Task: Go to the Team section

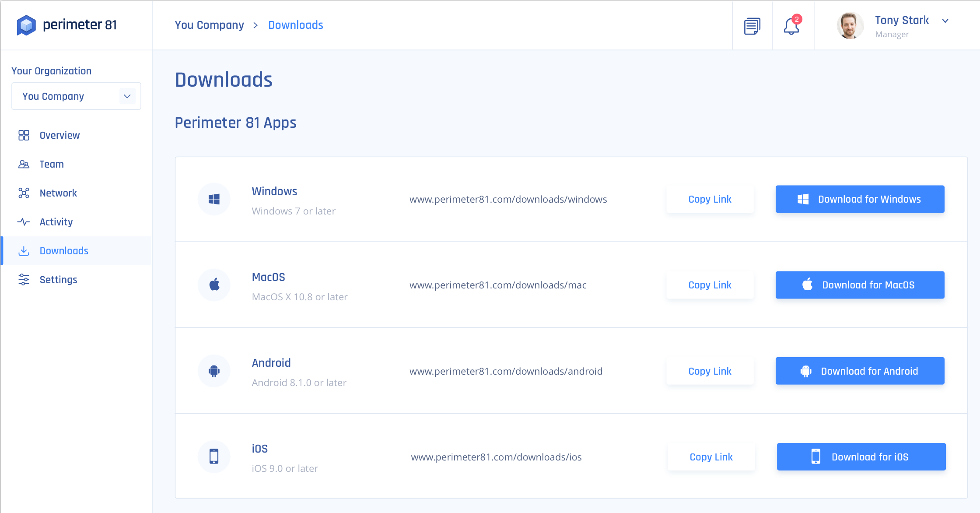Action: [x=52, y=164]
